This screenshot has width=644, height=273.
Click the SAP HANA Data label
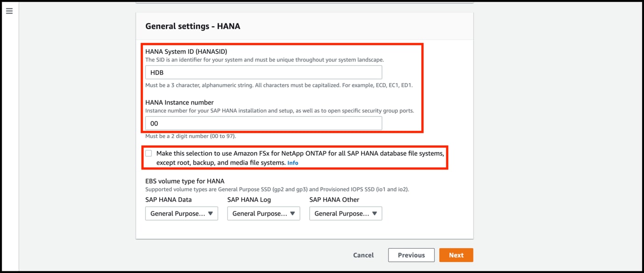(x=168, y=200)
